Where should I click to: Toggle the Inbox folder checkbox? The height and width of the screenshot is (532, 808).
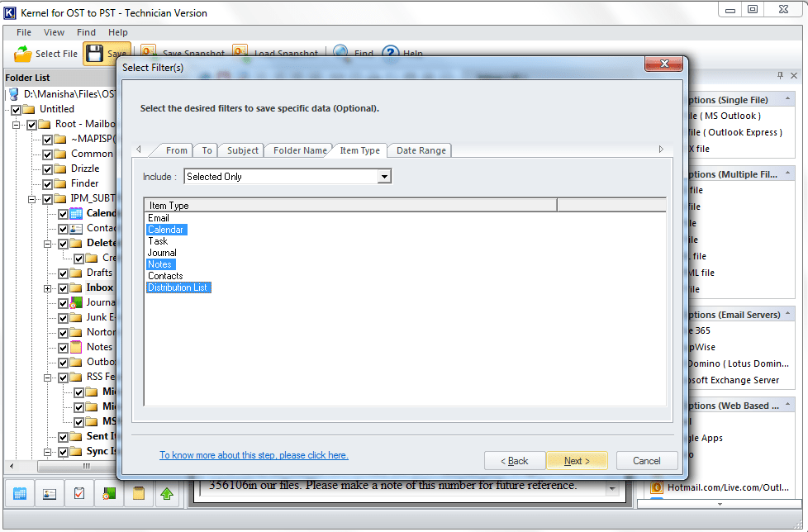tap(64, 288)
